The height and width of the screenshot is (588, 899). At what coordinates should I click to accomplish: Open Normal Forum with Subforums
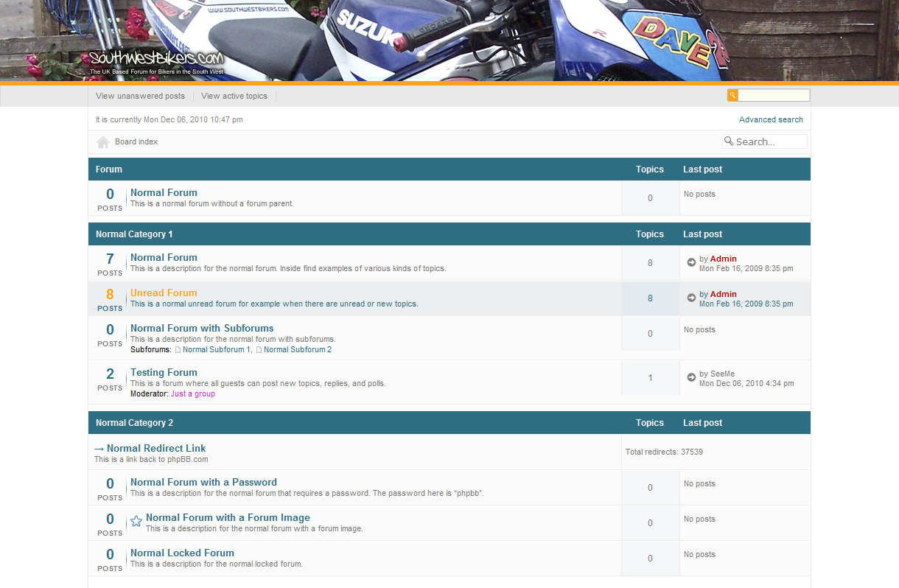click(x=202, y=328)
